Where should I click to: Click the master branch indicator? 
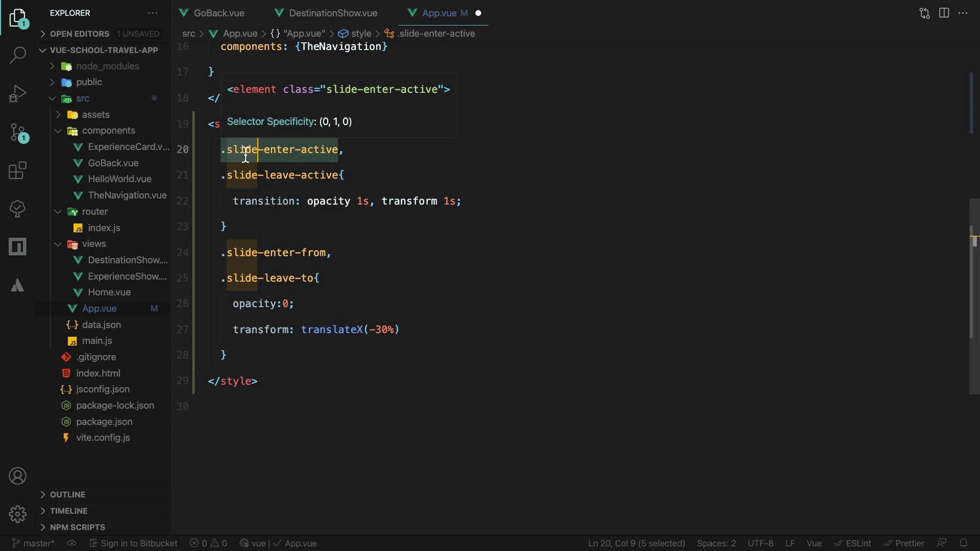(x=33, y=543)
